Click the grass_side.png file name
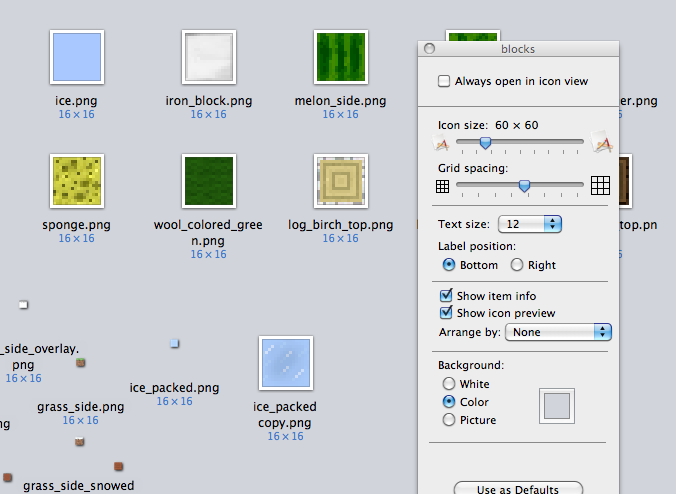This screenshot has width=676, height=494. pyautogui.click(x=81, y=407)
